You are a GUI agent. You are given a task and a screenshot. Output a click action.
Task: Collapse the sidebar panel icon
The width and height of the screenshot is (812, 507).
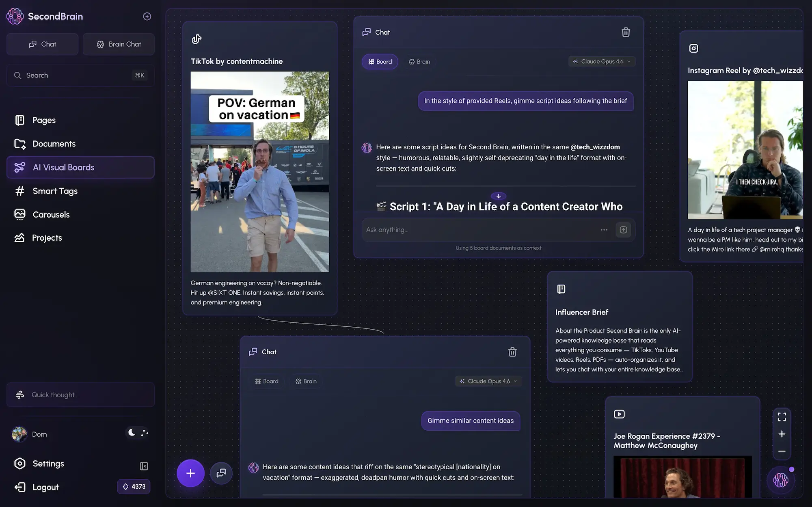144,466
